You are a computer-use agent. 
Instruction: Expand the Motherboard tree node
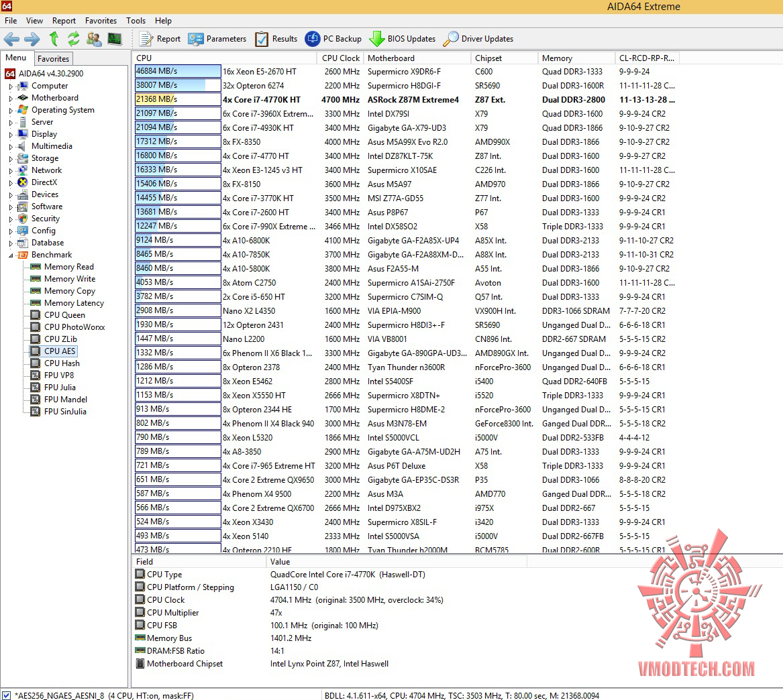click(x=11, y=99)
